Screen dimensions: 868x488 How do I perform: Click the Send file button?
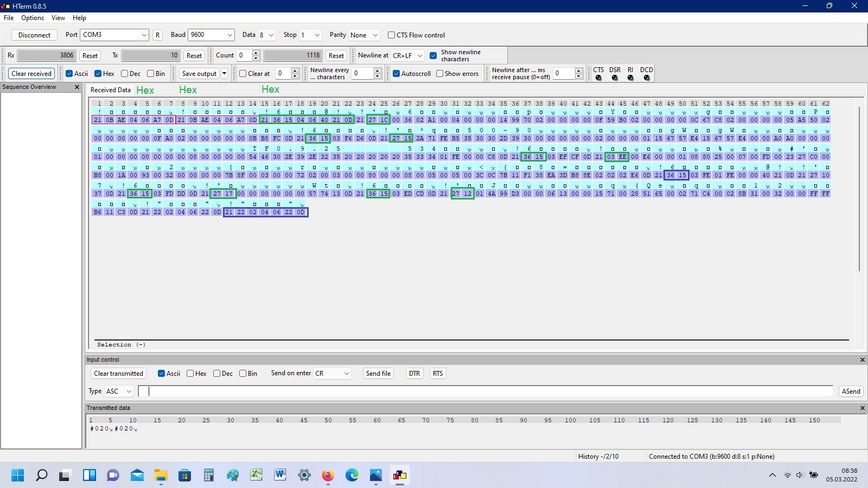378,374
